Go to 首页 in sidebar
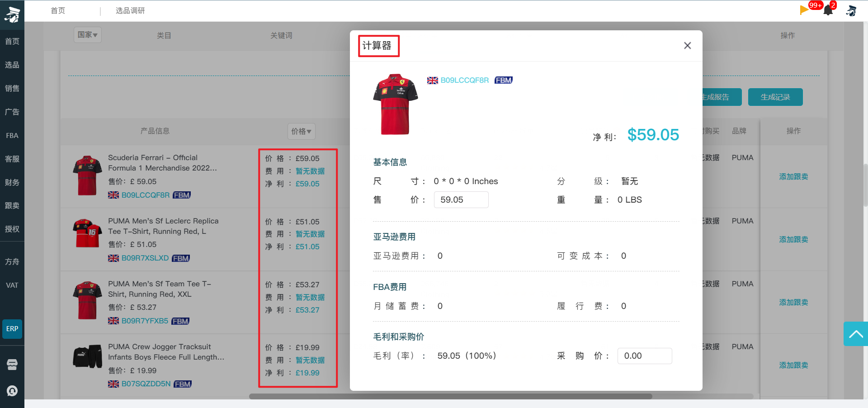Screen dimensions: 868x408 (x=12, y=41)
